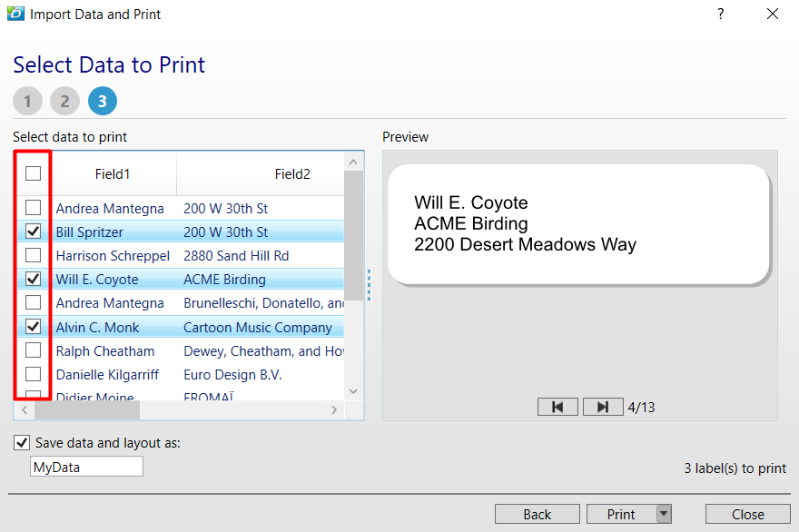Viewport: 799px width, 532px height.
Task: Jump to first record with preview arrow icon
Action: (x=557, y=407)
